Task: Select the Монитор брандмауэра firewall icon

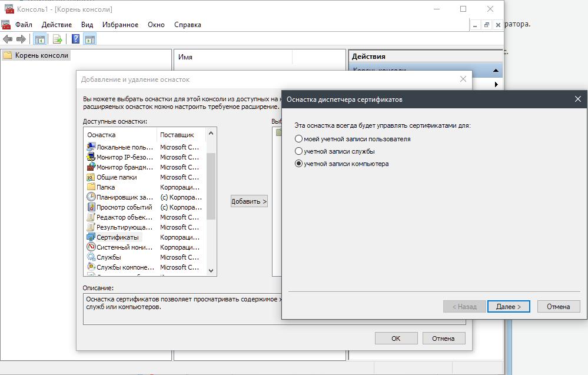Action: (91, 167)
